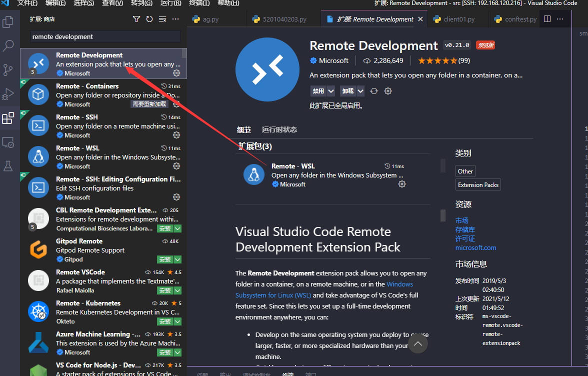The height and width of the screenshot is (376, 588).
Task: Open gear for Remote - SSH: Editing Configuration
Action: point(176,197)
